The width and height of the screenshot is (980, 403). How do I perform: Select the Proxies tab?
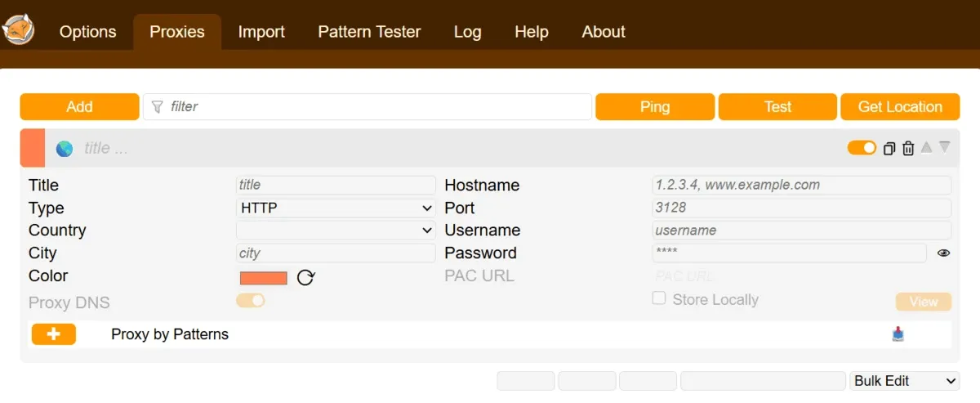(x=177, y=32)
